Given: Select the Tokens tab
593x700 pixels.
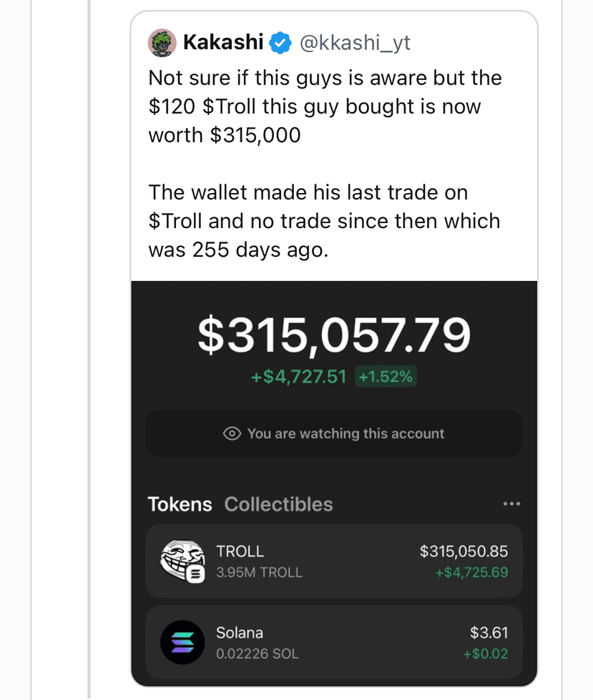Looking at the screenshot, I should tap(180, 504).
